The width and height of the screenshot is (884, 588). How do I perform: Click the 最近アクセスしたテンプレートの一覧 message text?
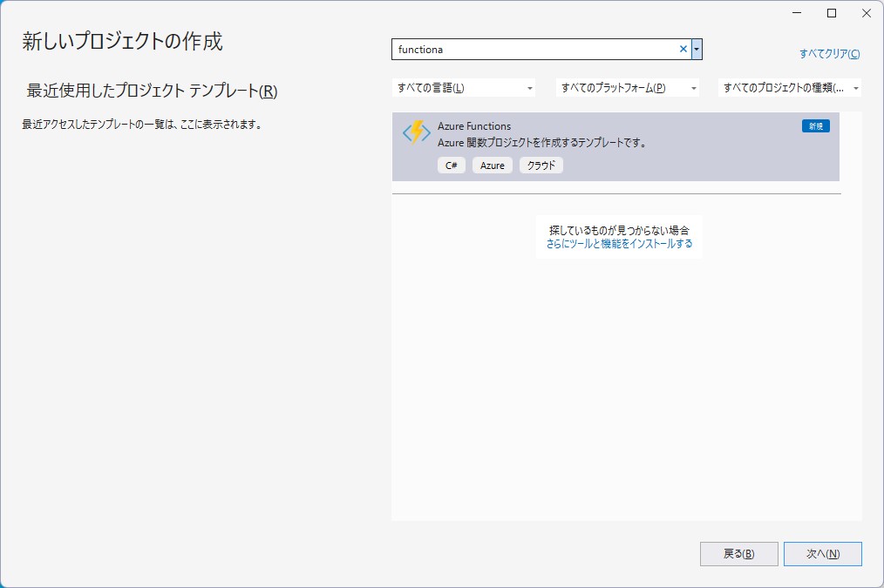pyautogui.click(x=143, y=125)
